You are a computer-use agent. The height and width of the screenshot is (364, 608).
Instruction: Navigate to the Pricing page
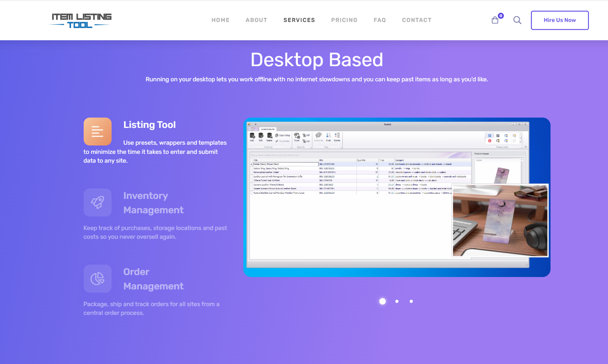[344, 20]
